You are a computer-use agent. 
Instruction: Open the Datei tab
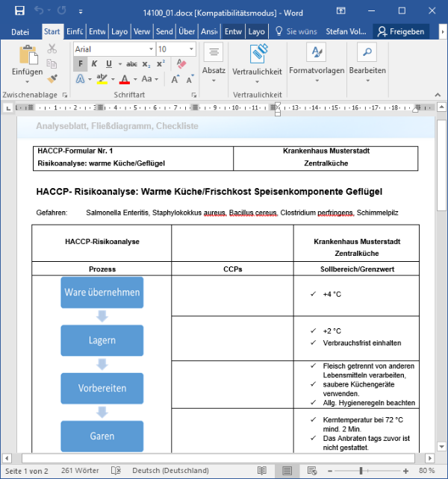coord(20,31)
